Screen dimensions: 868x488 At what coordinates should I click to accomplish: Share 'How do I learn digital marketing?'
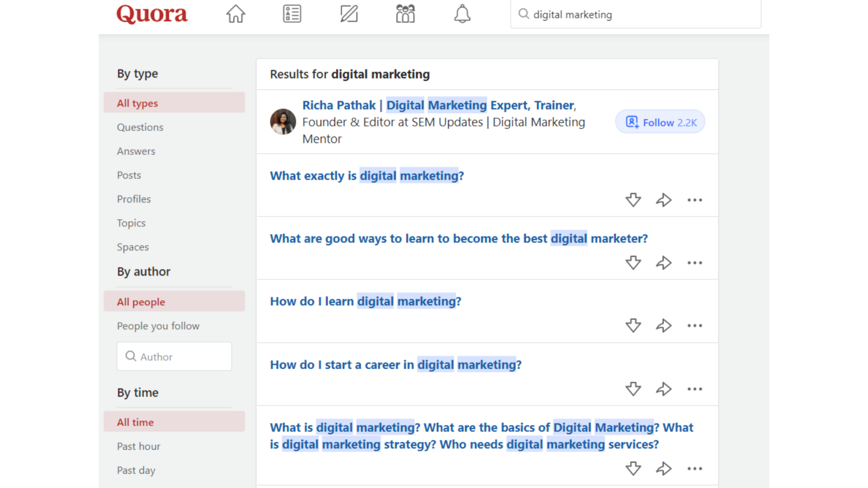[x=664, y=325]
